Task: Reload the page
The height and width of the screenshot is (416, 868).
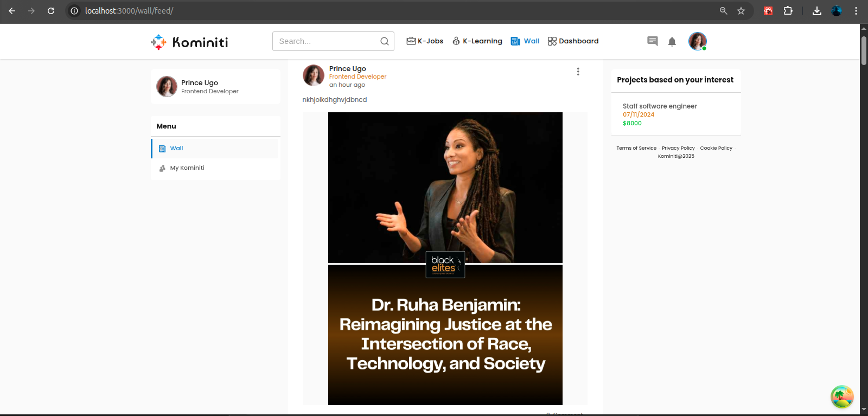Action: [x=51, y=11]
